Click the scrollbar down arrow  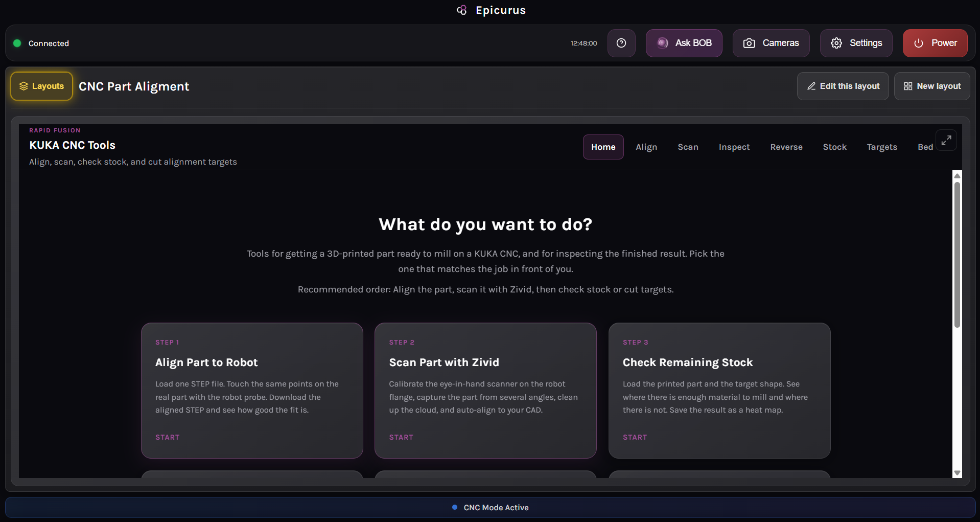click(958, 473)
